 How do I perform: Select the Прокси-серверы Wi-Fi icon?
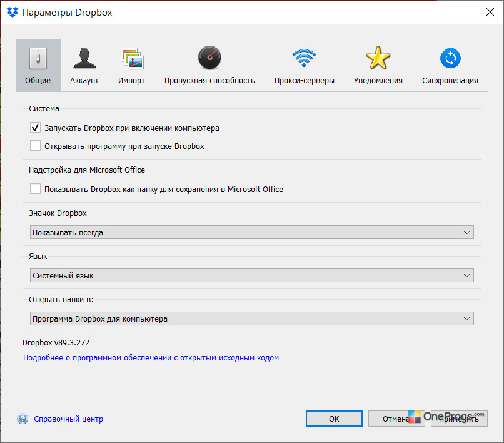click(304, 58)
